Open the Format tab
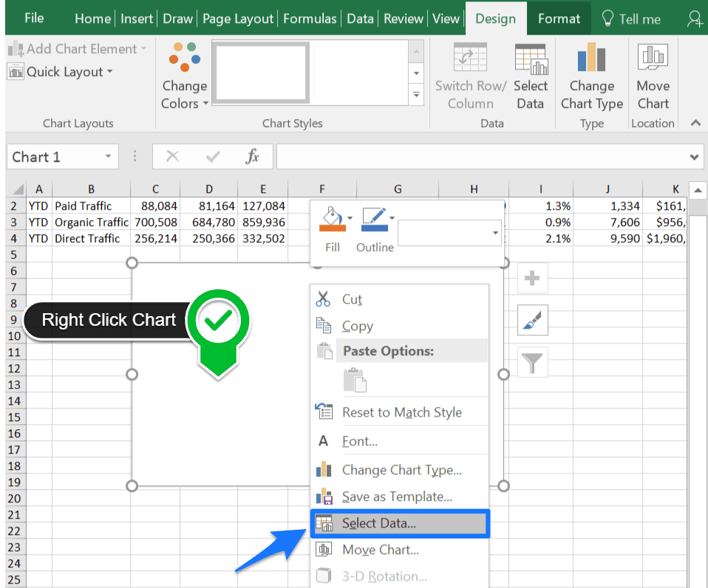Viewport: 708px width, 588px height. 559,18
